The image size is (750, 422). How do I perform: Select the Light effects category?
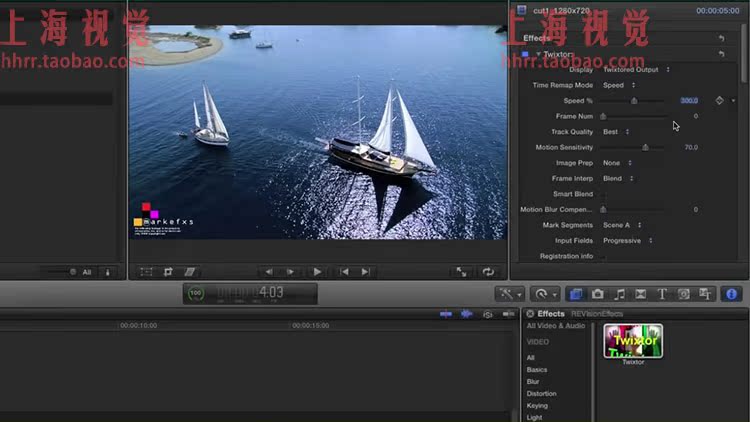534,418
